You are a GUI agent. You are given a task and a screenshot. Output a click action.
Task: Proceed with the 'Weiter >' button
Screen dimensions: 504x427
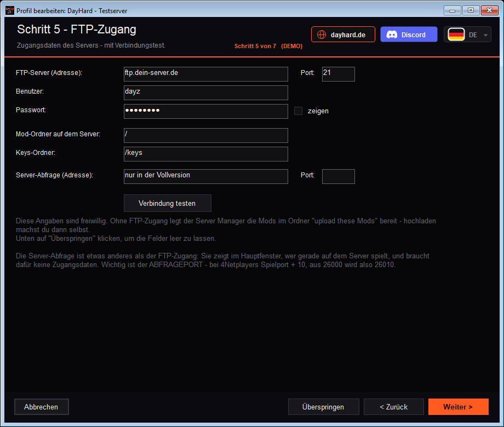click(x=459, y=407)
